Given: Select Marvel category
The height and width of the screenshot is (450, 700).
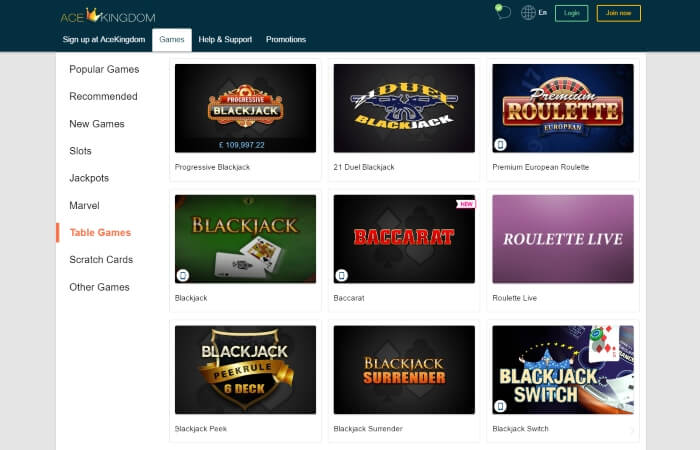Looking at the screenshot, I should [84, 205].
